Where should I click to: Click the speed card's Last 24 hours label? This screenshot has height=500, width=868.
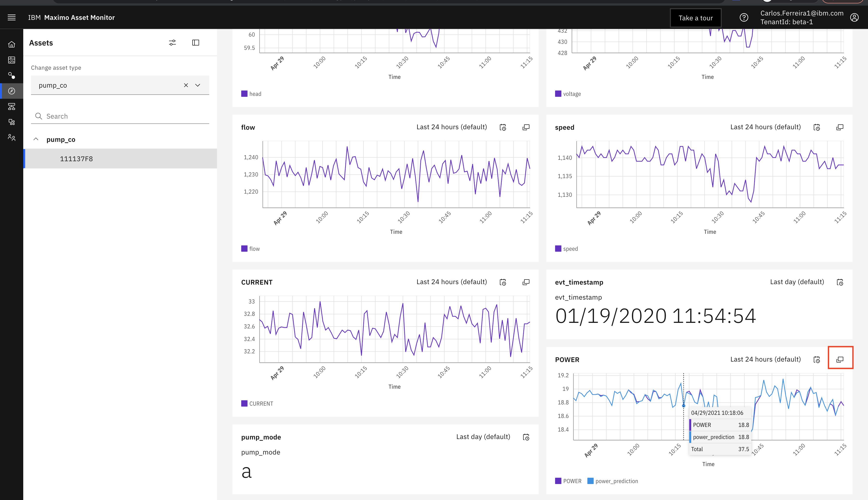click(x=765, y=127)
